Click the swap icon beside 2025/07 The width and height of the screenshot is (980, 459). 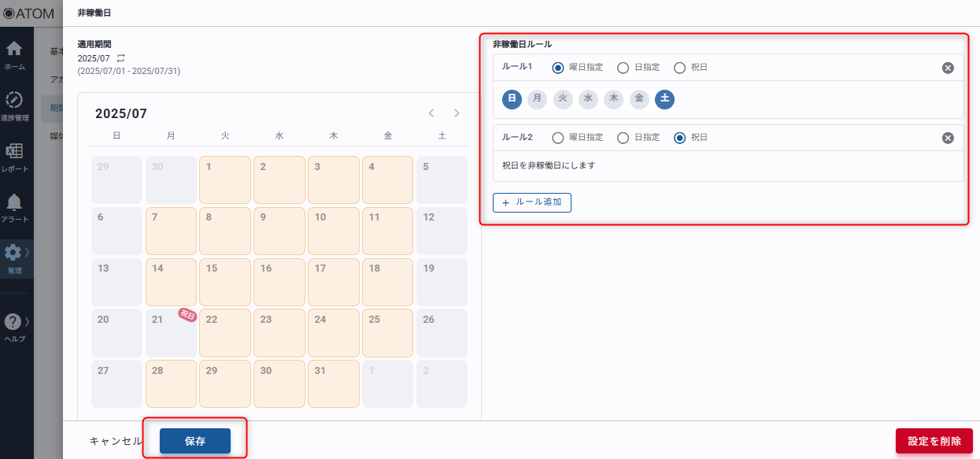point(120,58)
